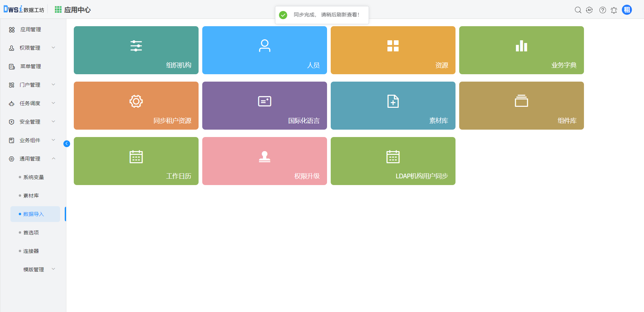The image size is (644, 312).
Task: Go to 应用管理 in sidebar
Action: pos(31,30)
